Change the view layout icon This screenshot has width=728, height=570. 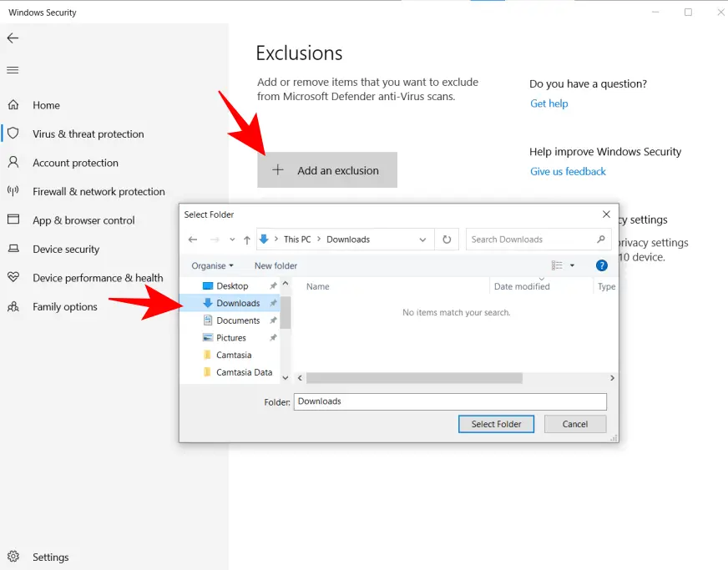click(557, 265)
